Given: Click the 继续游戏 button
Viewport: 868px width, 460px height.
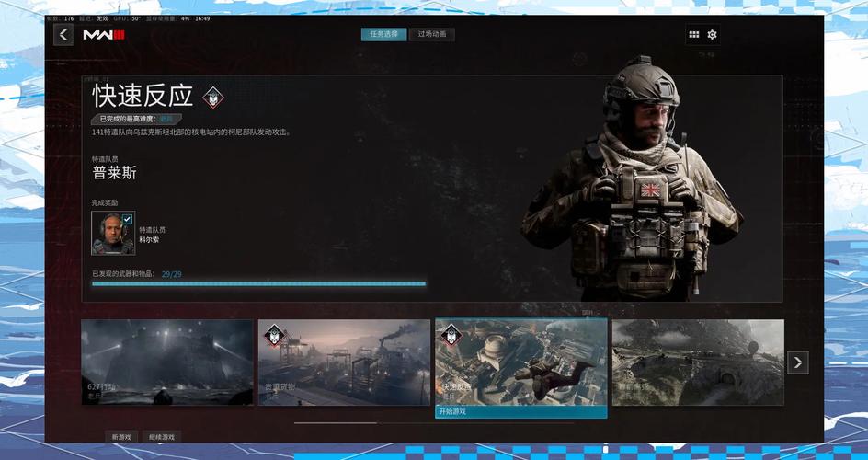Looking at the screenshot, I should [x=162, y=437].
